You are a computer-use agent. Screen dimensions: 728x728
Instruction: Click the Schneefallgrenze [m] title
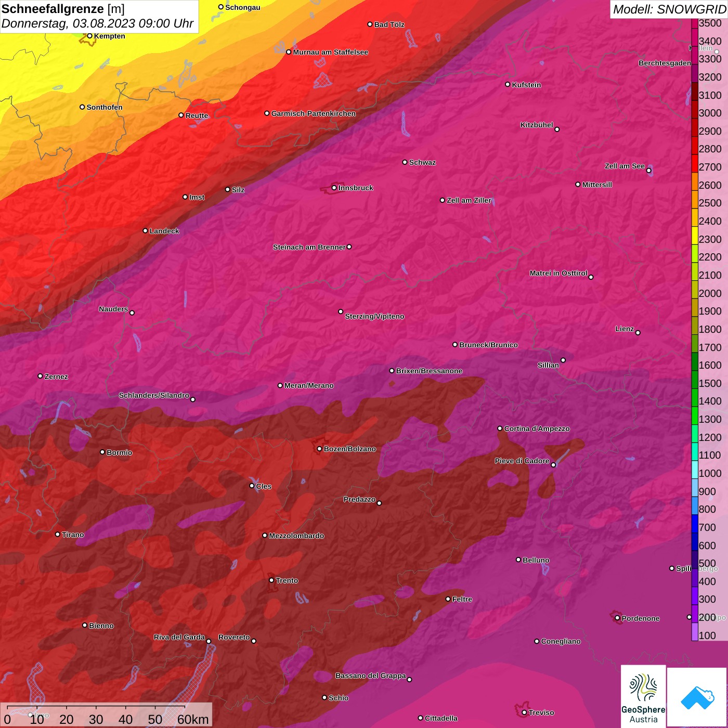point(63,9)
